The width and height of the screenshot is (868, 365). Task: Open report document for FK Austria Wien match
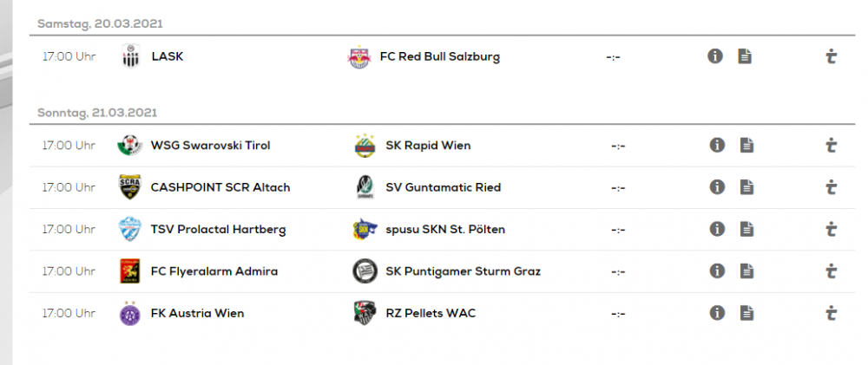coord(746,313)
